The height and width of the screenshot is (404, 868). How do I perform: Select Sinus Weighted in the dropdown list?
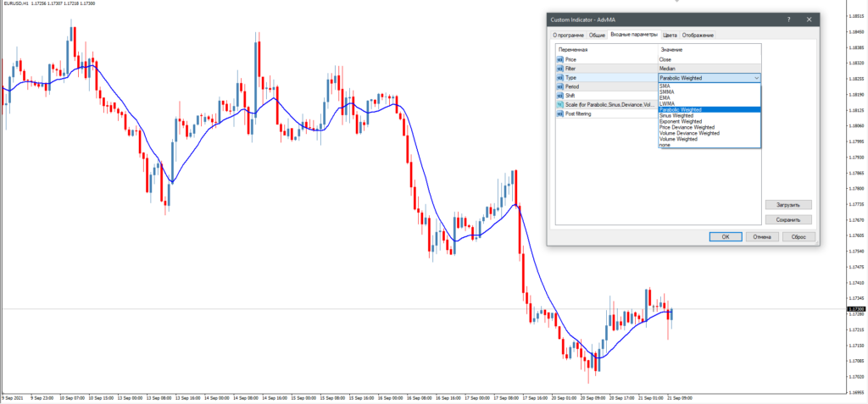678,115
